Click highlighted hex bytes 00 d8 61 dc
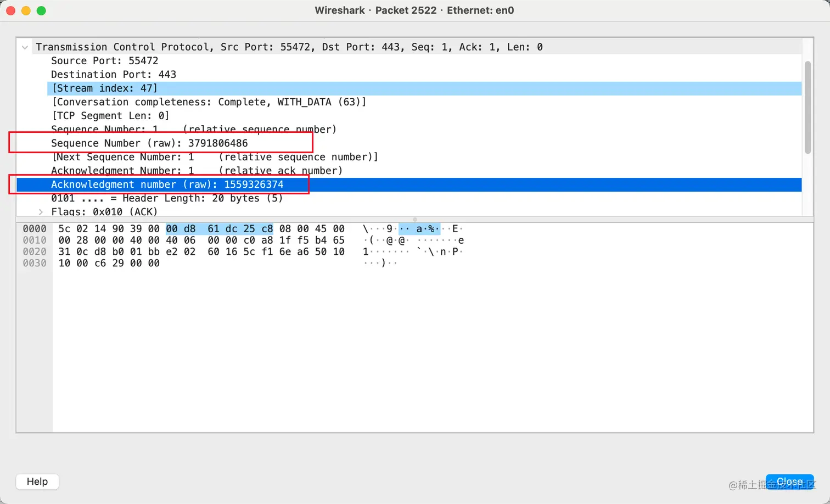 pos(201,229)
